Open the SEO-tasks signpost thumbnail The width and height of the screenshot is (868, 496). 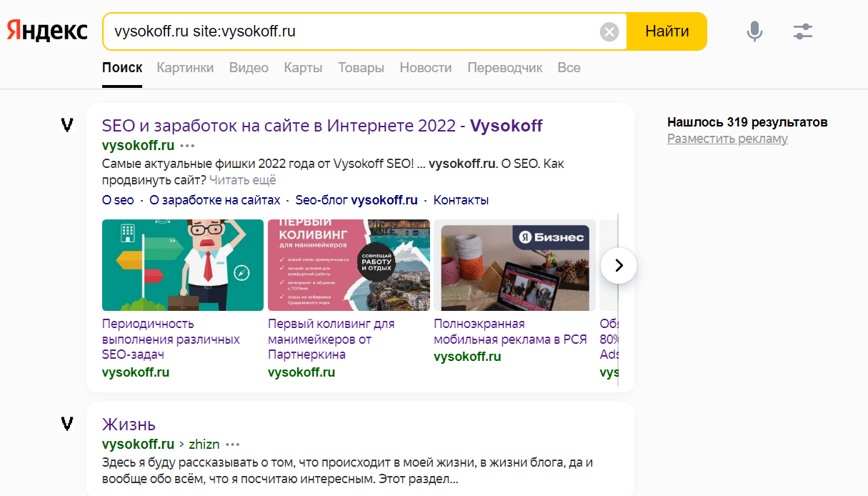[x=183, y=265]
